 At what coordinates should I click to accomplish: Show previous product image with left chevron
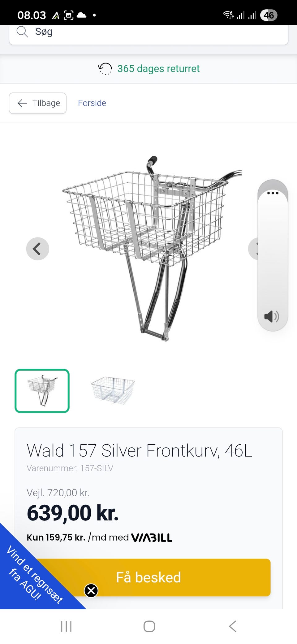point(37,249)
